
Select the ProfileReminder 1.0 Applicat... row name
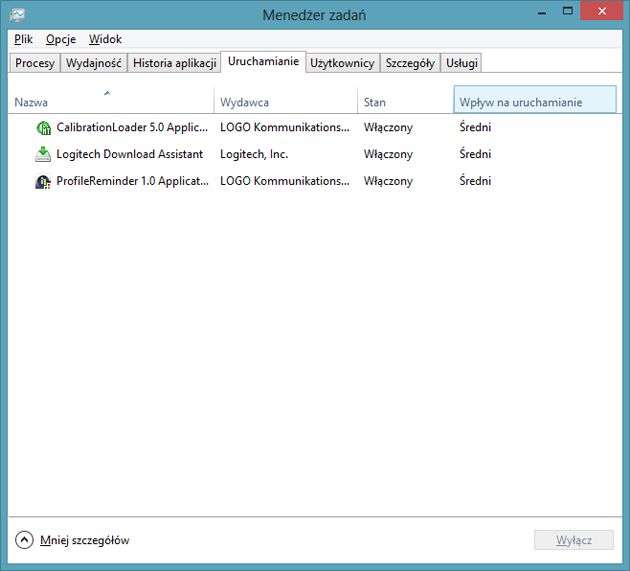[x=133, y=181]
